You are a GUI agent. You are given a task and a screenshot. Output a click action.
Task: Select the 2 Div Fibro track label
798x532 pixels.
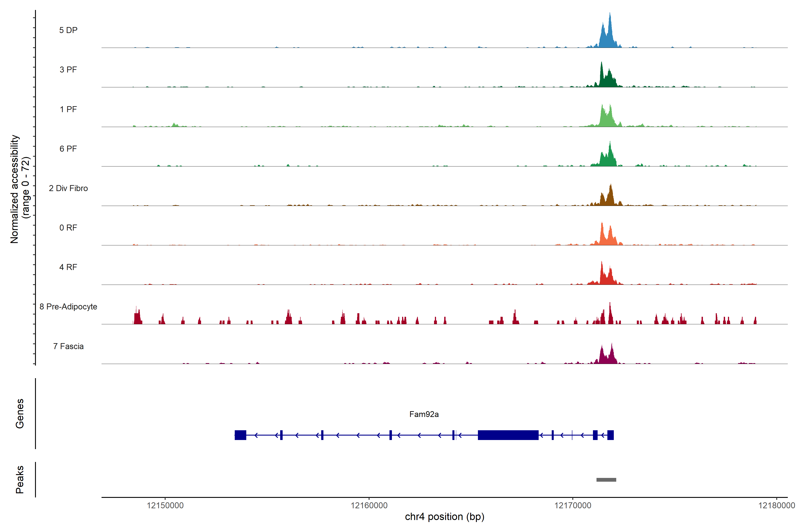[68, 188]
